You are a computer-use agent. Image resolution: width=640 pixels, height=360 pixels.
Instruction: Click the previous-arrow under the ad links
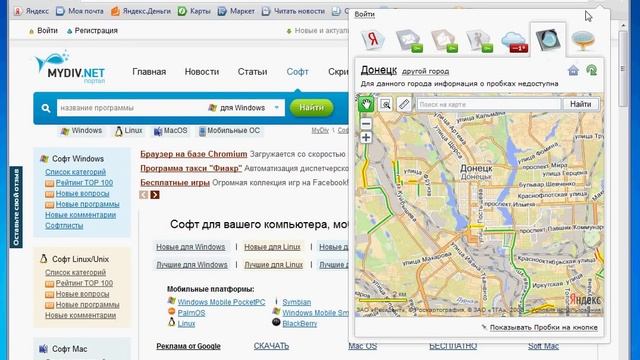tap(143, 195)
